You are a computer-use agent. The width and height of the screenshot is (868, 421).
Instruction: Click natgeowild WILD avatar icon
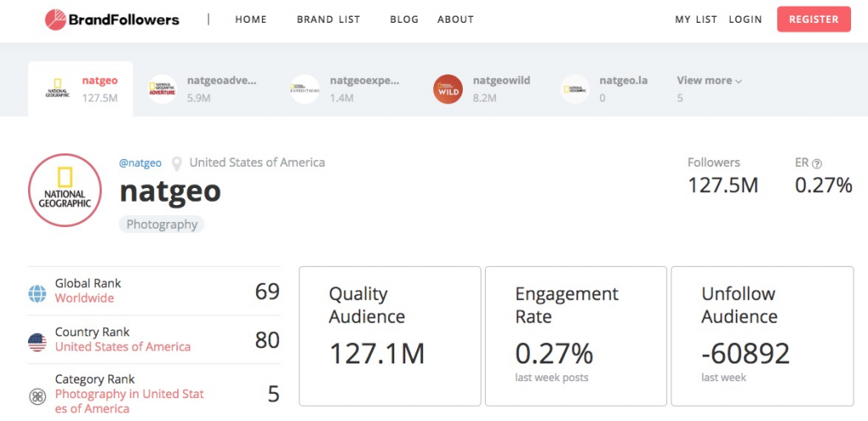pyautogui.click(x=448, y=89)
